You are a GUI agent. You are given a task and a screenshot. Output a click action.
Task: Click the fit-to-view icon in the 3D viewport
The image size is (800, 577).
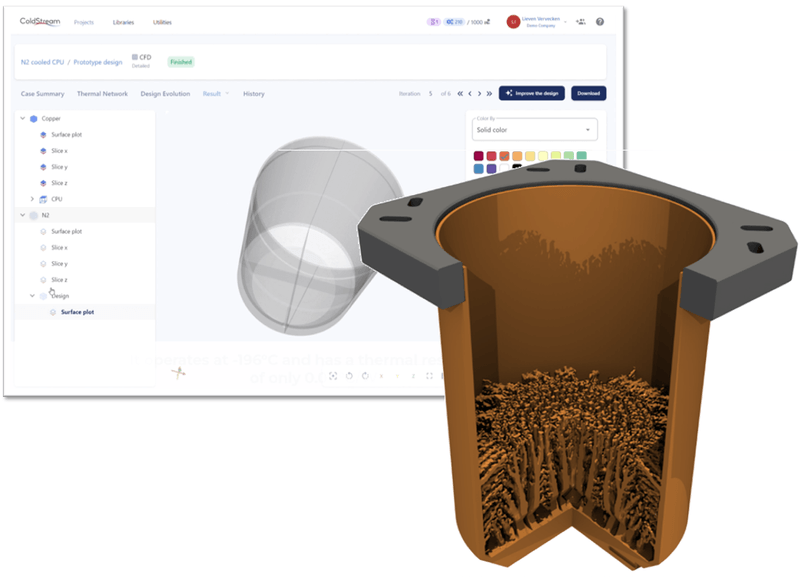pyautogui.click(x=333, y=376)
